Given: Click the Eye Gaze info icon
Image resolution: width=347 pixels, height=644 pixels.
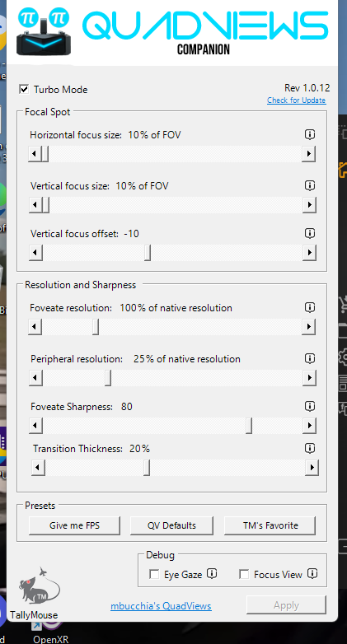Looking at the screenshot, I should 212,573.
